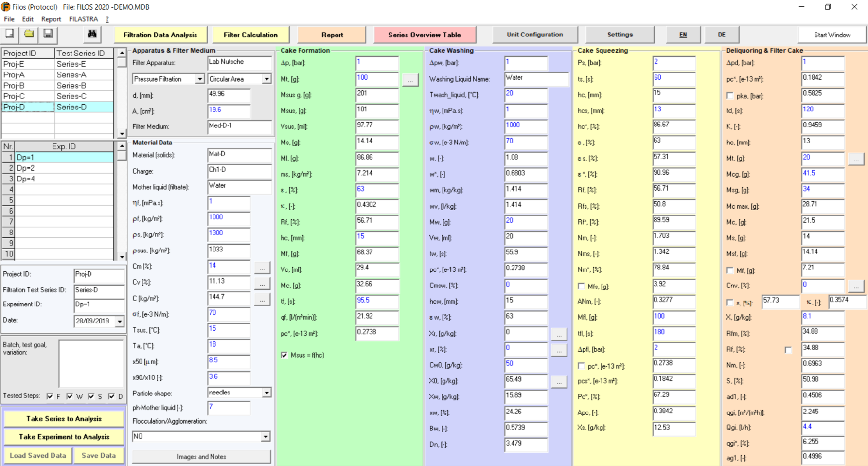868x466 pixels.
Task: Switch language to EN
Action: pyautogui.click(x=683, y=35)
